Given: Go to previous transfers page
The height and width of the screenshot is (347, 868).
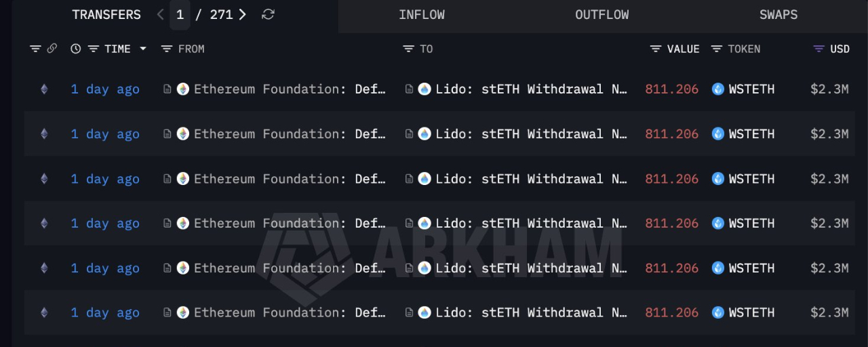Looking at the screenshot, I should coord(160,15).
